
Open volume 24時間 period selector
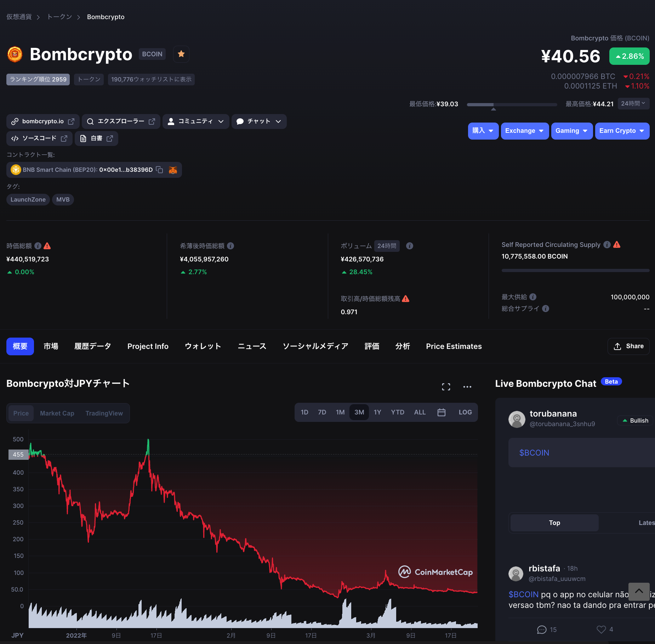[387, 246]
